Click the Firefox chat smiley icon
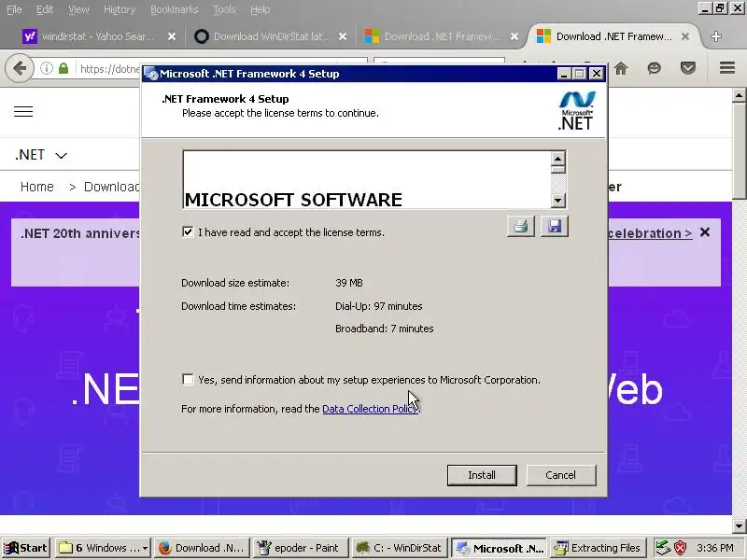The height and width of the screenshot is (560, 747). (655, 68)
